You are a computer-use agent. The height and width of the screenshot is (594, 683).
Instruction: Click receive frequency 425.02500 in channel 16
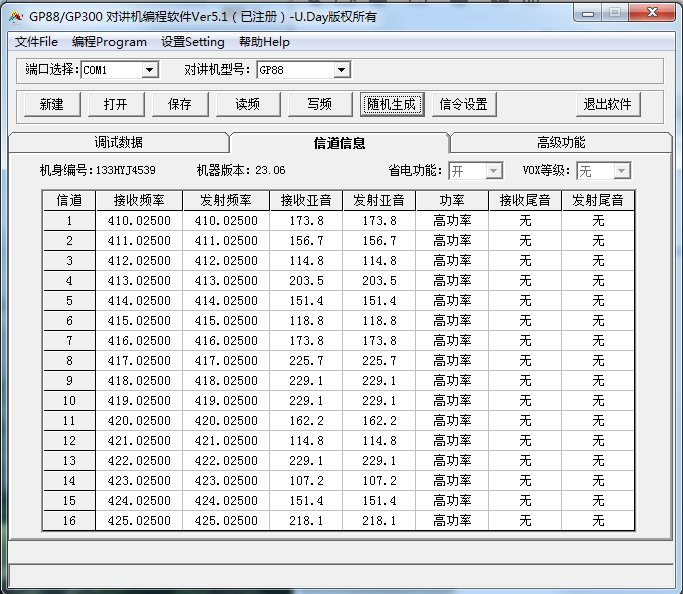[139, 521]
